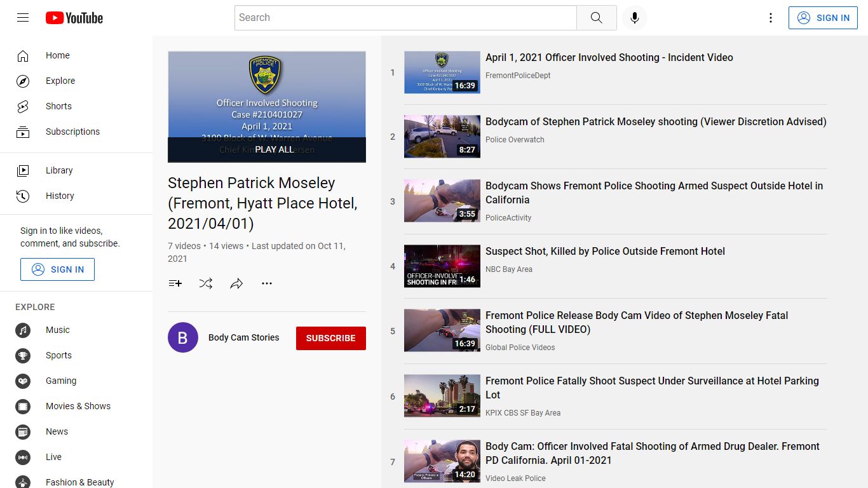Save playlist with add-to-library icon
This screenshot has width=868, height=488.
coord(175,283)
